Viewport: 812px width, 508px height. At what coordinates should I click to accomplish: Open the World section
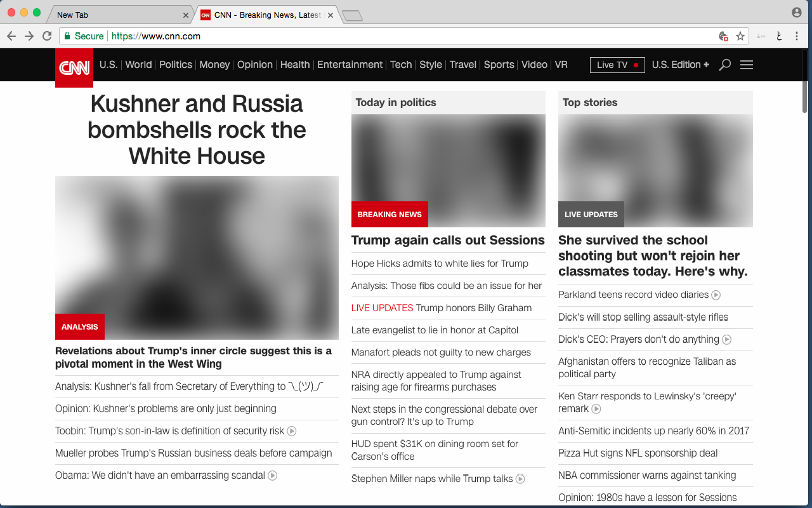click(x=138, y=65)
